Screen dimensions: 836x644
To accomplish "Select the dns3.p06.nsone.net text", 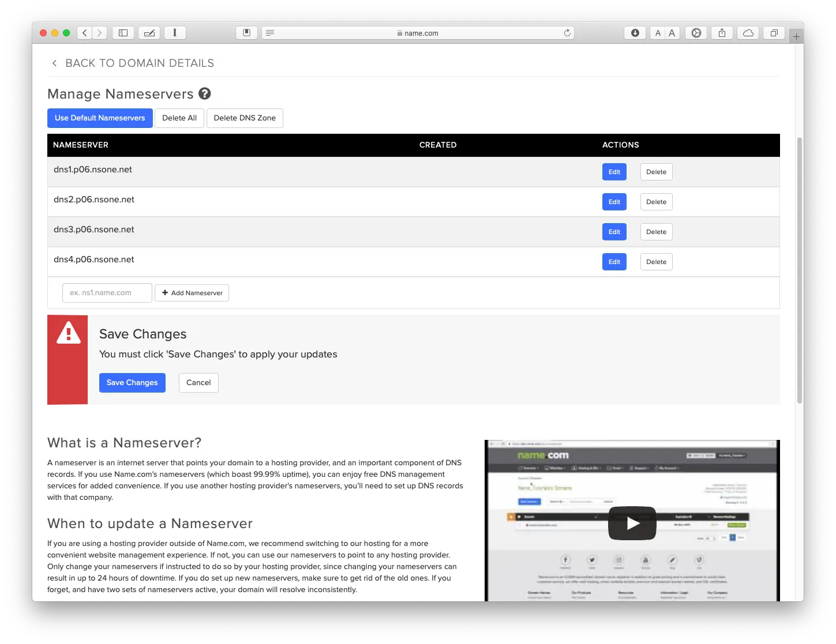I will point(94,229).
